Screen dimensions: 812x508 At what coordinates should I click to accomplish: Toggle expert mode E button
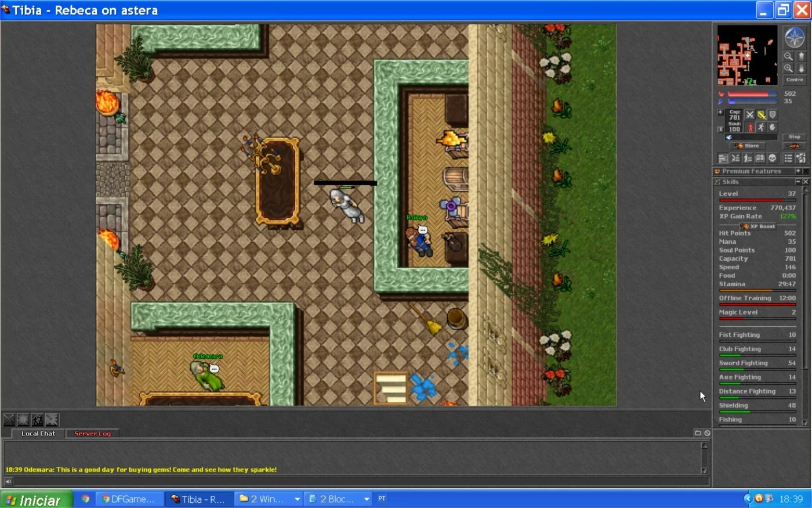coord(720,129)
